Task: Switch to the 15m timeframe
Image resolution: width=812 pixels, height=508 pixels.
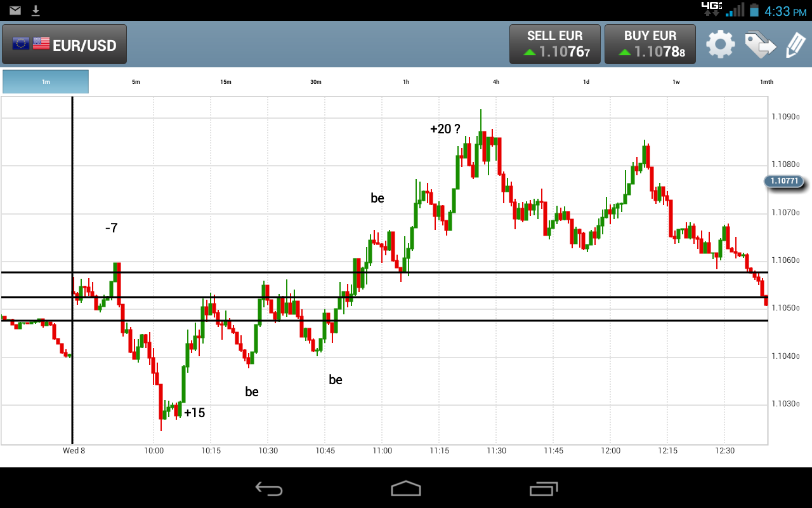Action: (x=226, y=82)
